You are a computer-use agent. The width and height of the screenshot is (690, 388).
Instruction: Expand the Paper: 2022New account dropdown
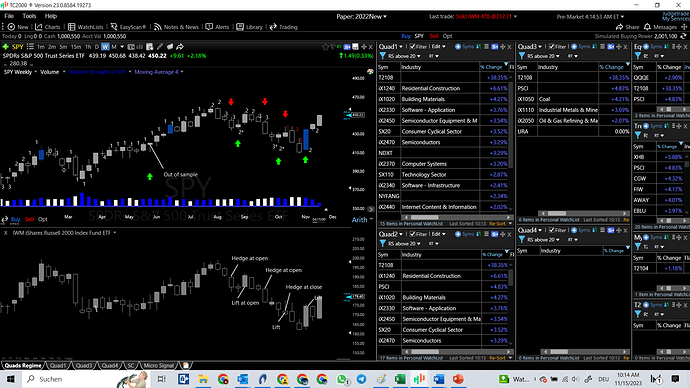point(362,17)
